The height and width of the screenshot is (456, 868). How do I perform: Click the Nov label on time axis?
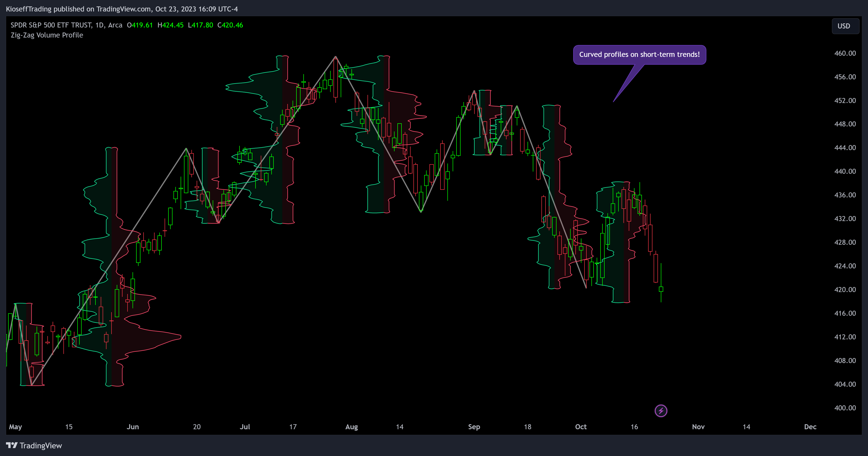point(698,427)
